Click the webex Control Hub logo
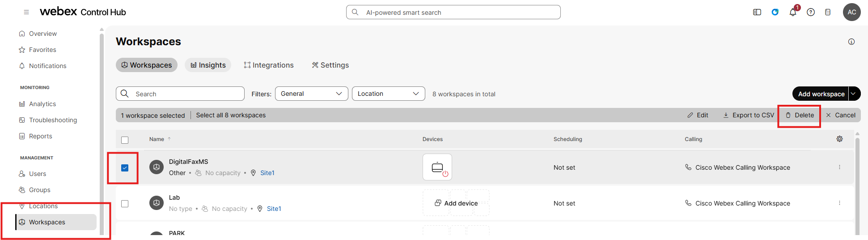This screenshot has width=868, height=240. [x=83, y=12]
